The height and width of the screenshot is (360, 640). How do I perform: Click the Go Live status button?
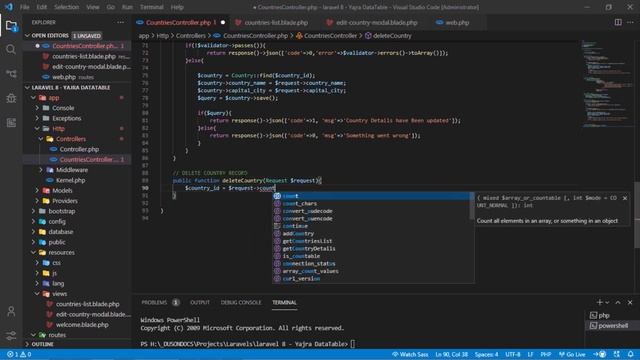coord(572,354)
